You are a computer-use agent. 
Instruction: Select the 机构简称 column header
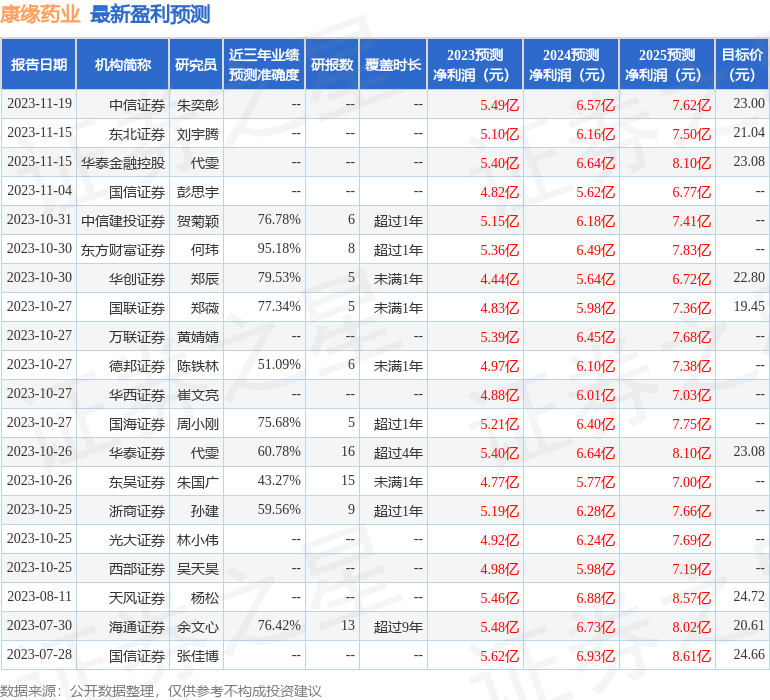click(x=123, y=64)
